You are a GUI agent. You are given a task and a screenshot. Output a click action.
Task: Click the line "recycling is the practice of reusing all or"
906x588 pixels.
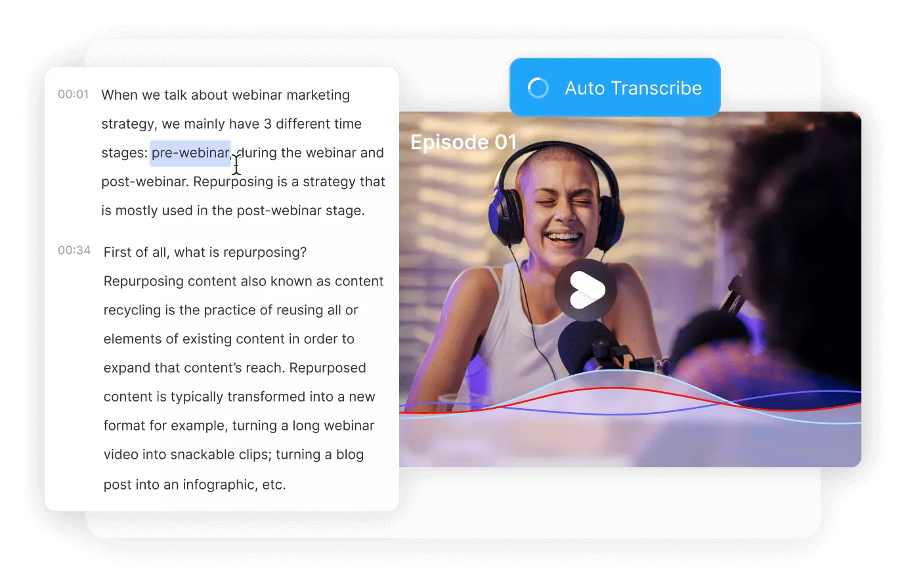coord(231,310)
